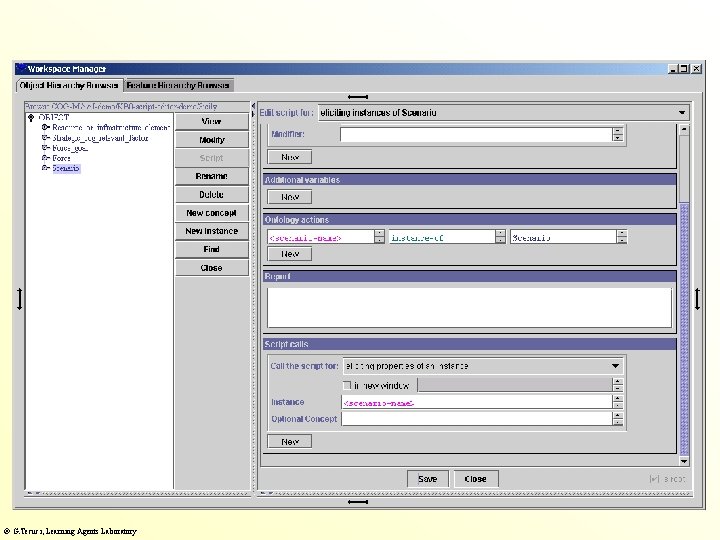Screen dimensions: 720x540
Task: Click New under Ontology actions
Action: pyautogui.click(x=290, y=254)
